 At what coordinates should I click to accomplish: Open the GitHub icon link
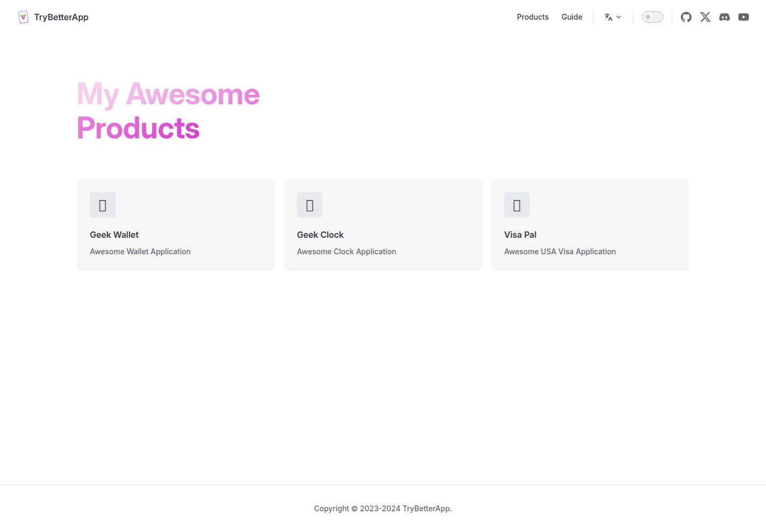click(686, 17)
